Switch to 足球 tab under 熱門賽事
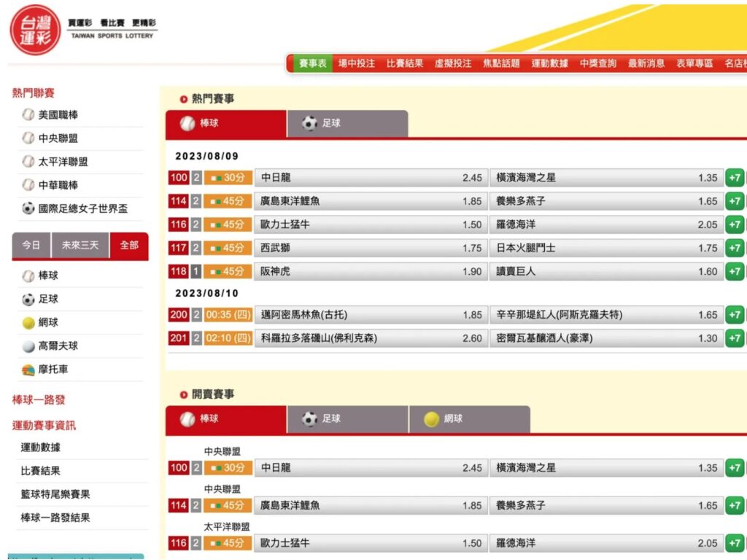747x560 pixels. point(348,124)
